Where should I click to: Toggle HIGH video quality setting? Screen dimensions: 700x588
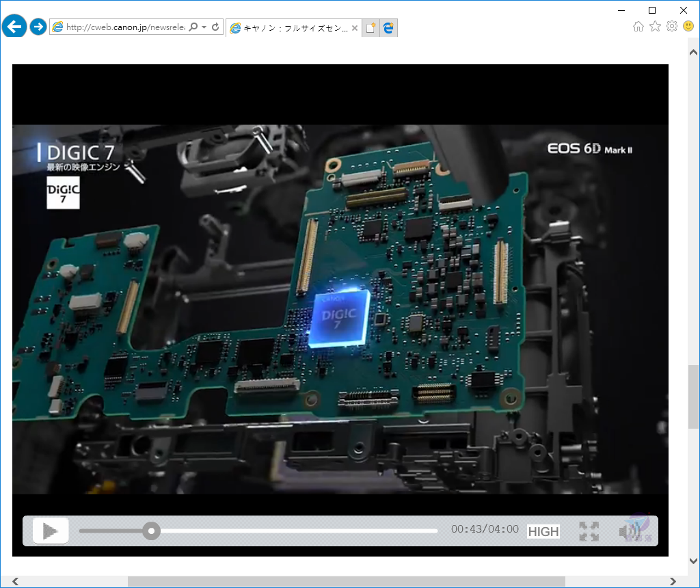pyautogui.click(x=543, y=531)
